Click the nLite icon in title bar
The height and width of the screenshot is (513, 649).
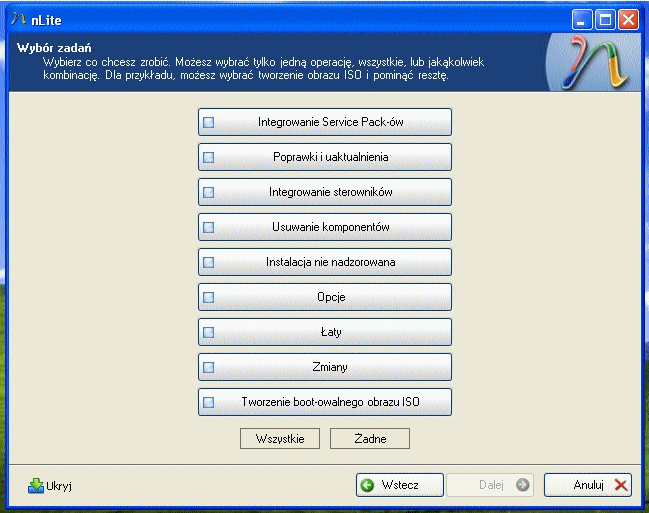pyautogui.click(x=19, y=19)
